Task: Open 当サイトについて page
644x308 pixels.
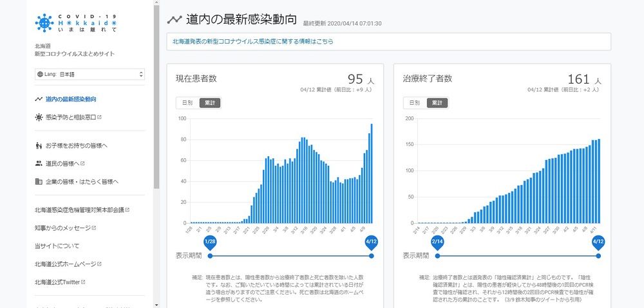Action: [57, 246]
